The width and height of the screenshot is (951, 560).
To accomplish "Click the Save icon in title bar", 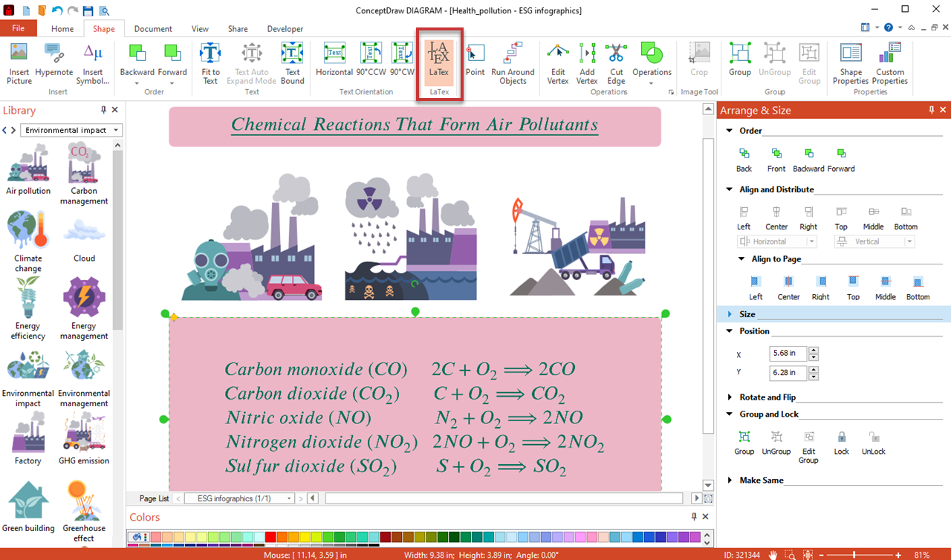I will (x=88, y=10).
